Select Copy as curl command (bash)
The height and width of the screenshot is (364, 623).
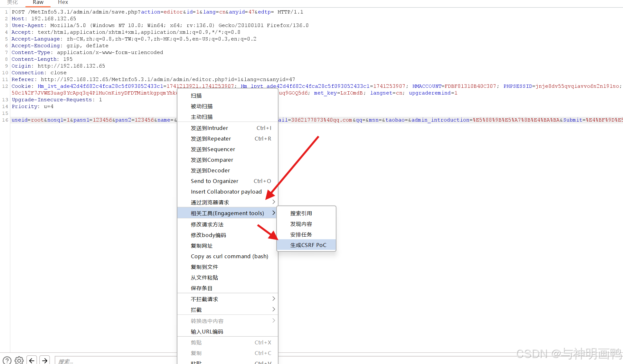click(229, 256)
